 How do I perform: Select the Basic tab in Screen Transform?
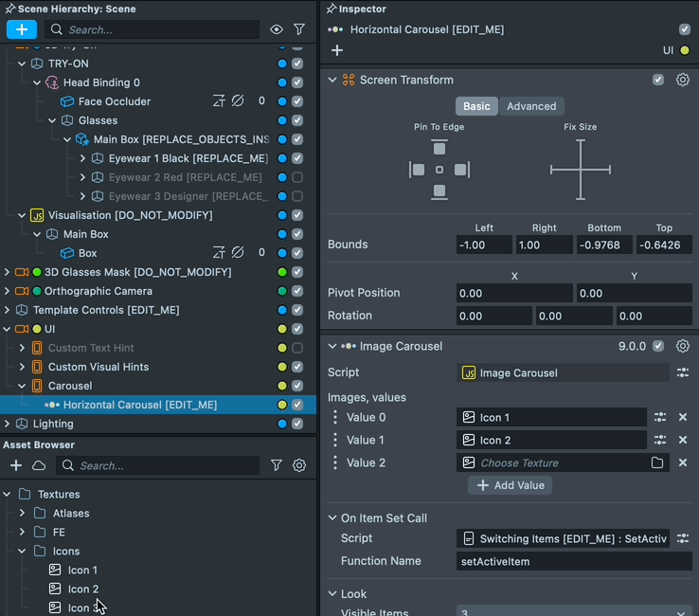(476, 106)
